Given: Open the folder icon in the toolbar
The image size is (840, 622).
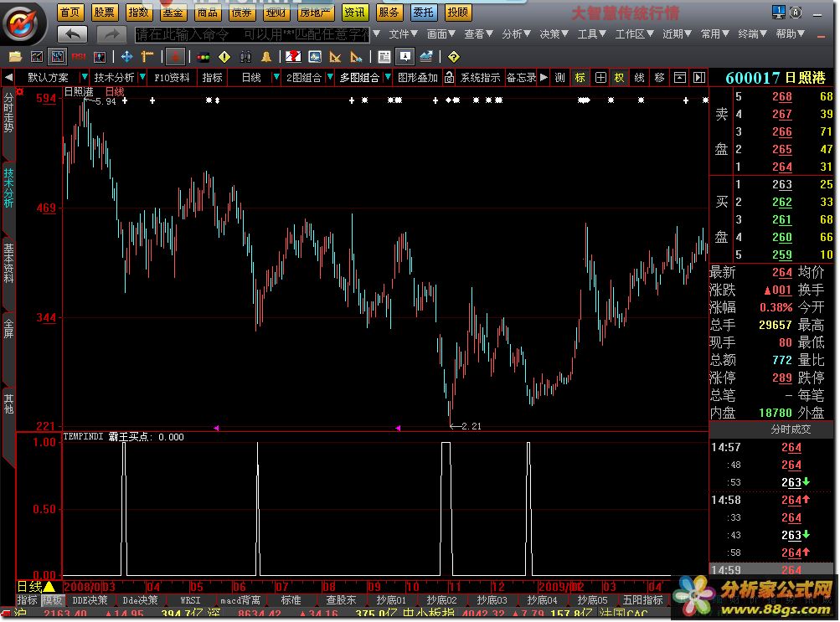Looking at the screenshot, I should click(x=15, y=56).
